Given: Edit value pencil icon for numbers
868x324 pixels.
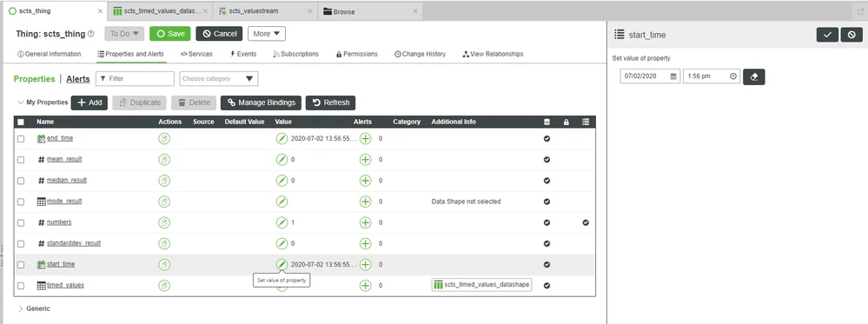Looking at the screenshot, I should 282,222.
